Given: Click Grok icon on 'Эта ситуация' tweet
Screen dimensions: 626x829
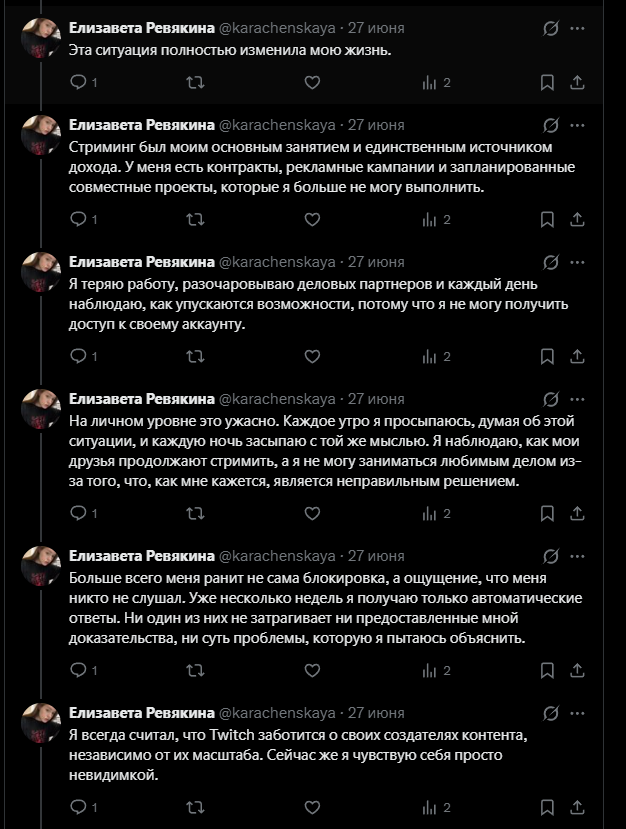Looking at the screenshot, I should [x=550, y=28].
